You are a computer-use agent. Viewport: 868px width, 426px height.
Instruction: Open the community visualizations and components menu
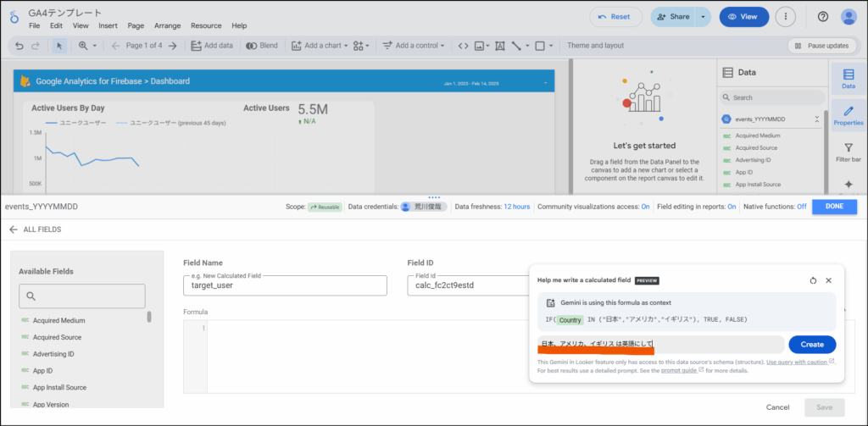[x=361, y=46]
